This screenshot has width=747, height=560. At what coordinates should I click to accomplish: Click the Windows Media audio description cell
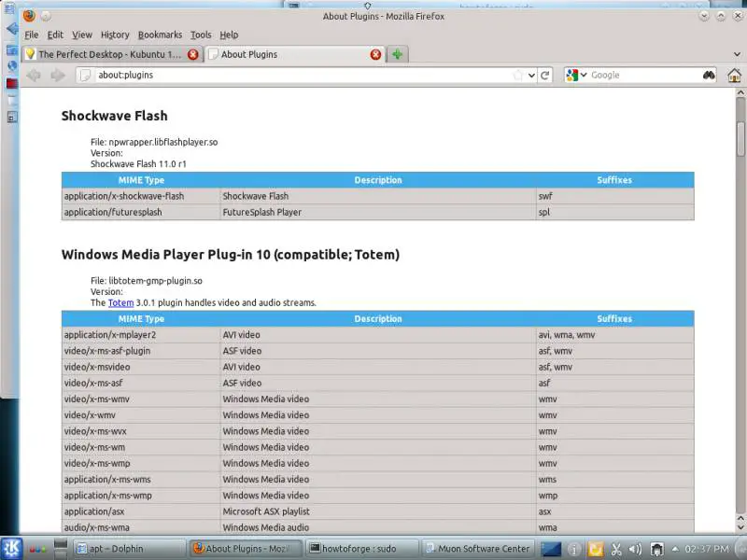pos(378,527)
